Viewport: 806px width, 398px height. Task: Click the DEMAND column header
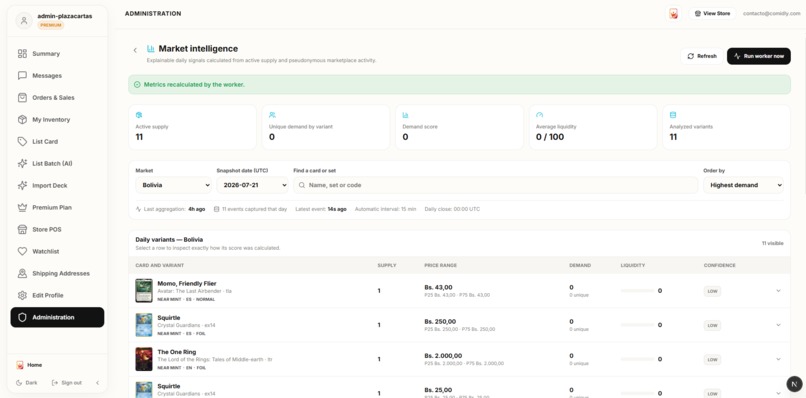580,265
